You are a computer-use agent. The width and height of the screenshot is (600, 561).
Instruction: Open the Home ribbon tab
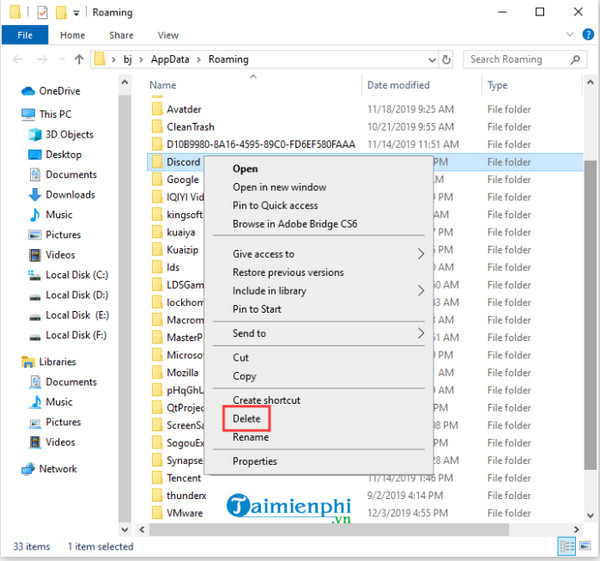(x=72, y=35)
